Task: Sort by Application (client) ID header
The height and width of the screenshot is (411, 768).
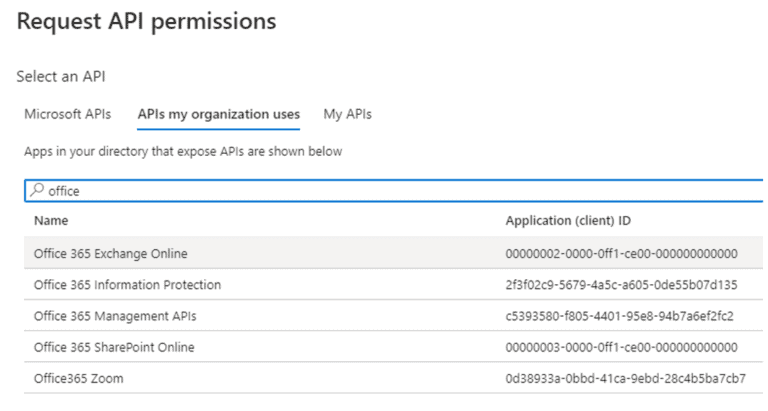Action: click(x=568, y=220)
